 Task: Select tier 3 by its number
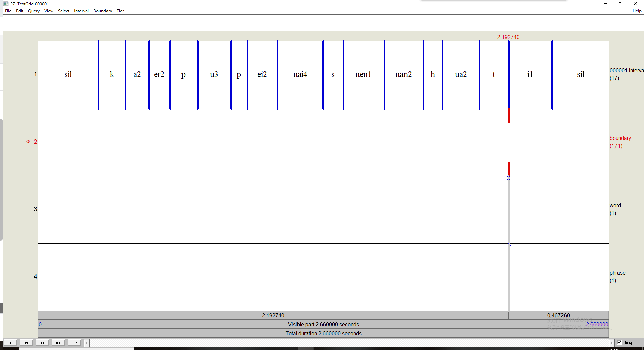[35, 209]
